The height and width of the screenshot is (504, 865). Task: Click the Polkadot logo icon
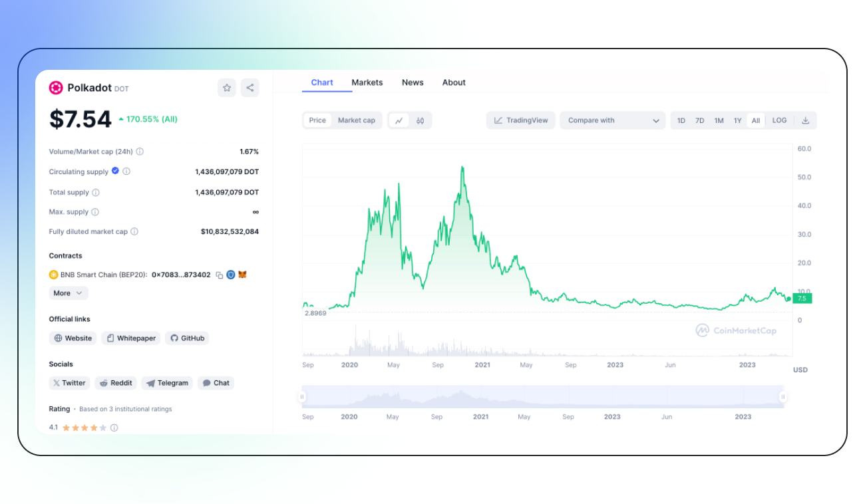click(56, 88)
